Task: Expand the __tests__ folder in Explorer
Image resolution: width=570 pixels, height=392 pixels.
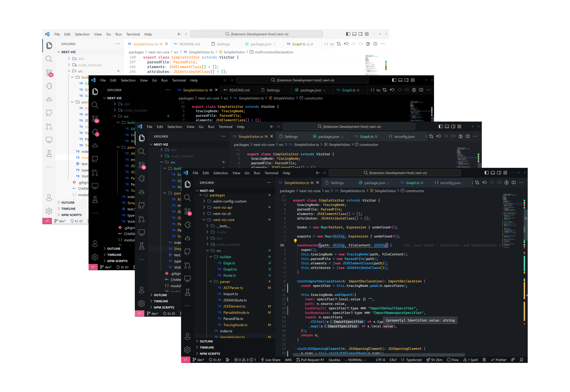Action: pyautogui.click(x=223, y=226)
